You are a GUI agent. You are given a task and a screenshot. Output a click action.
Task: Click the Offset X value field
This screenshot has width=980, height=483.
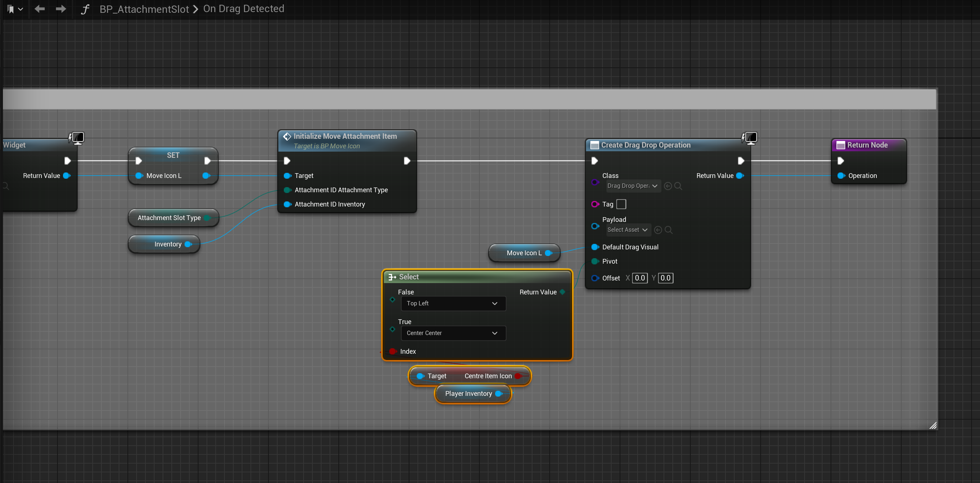click(639, 278)
